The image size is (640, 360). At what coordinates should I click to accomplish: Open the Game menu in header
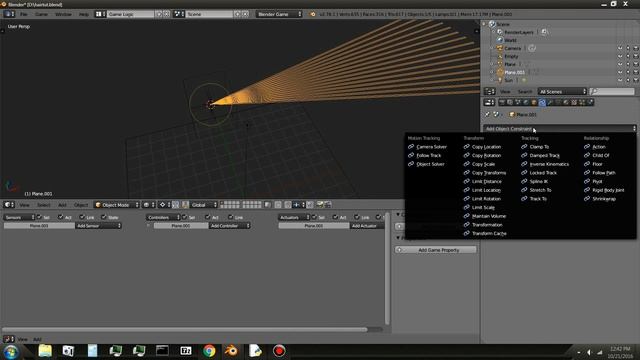41,14
